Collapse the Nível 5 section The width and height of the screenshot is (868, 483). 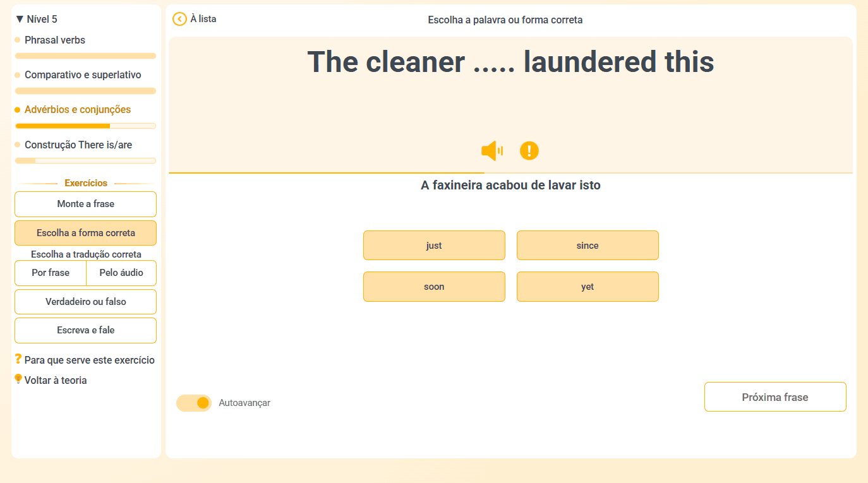[x=37, y=20]
